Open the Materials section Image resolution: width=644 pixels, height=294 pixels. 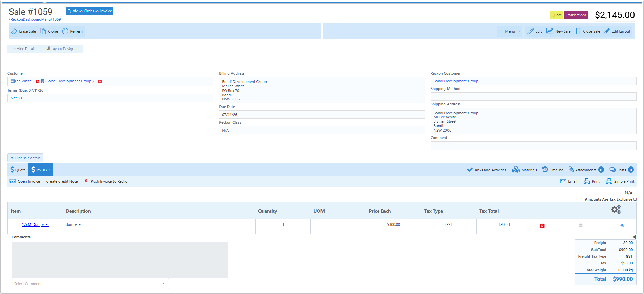524,170
